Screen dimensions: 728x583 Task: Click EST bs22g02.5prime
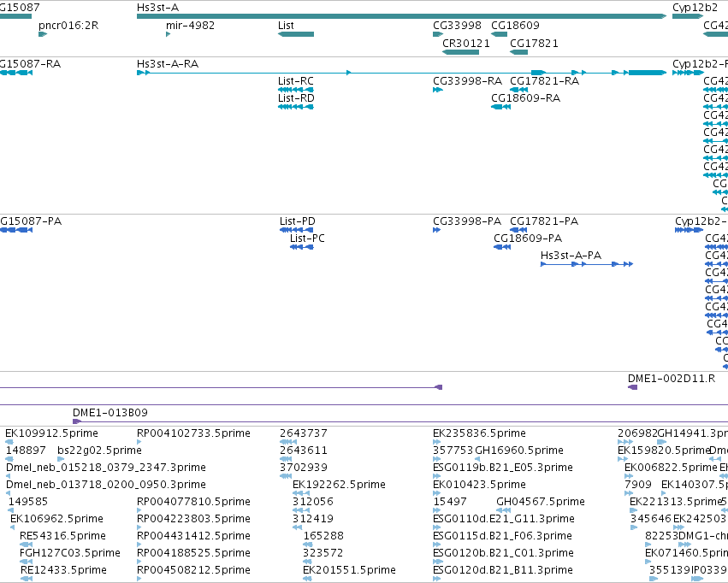pyautogui.click(x=99, y=450)
